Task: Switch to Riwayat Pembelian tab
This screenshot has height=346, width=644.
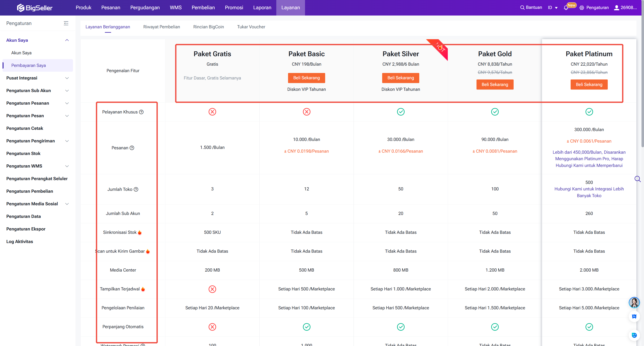Action: [161, 27]
